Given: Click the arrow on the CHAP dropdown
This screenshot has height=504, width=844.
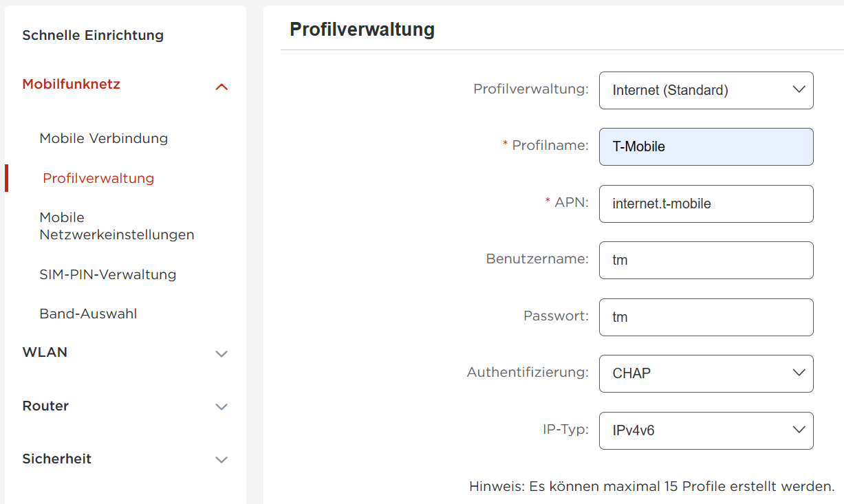Looking at the screenshot, I should coord(799,373).
